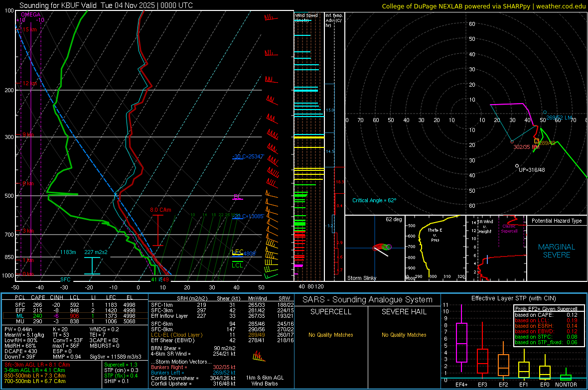Screen dimensions: 588x390
Task: Click the 'STP (cin) = 0.3' value
Action: click(121, 370)
